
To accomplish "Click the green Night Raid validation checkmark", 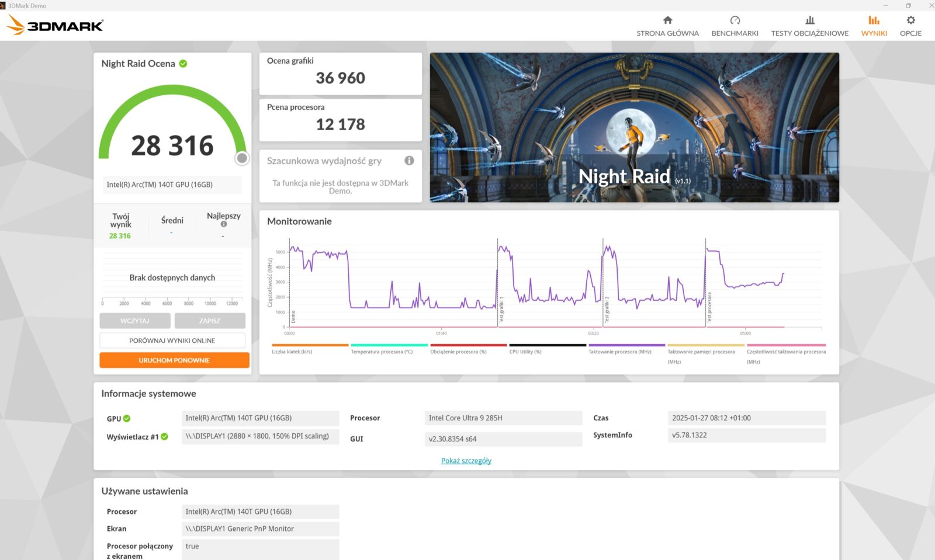I will tap(183, 64).
